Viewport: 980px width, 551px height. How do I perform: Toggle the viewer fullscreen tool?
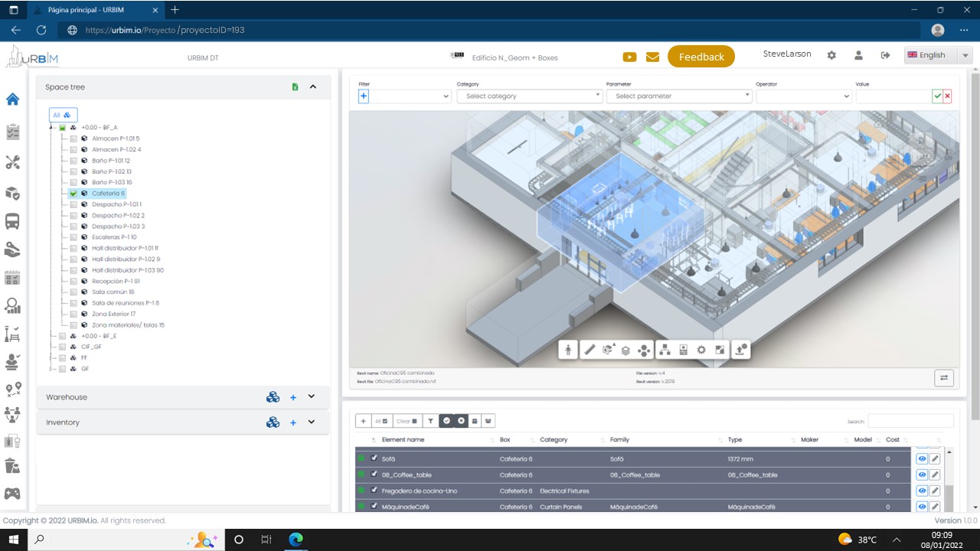(x=720, y=350)
